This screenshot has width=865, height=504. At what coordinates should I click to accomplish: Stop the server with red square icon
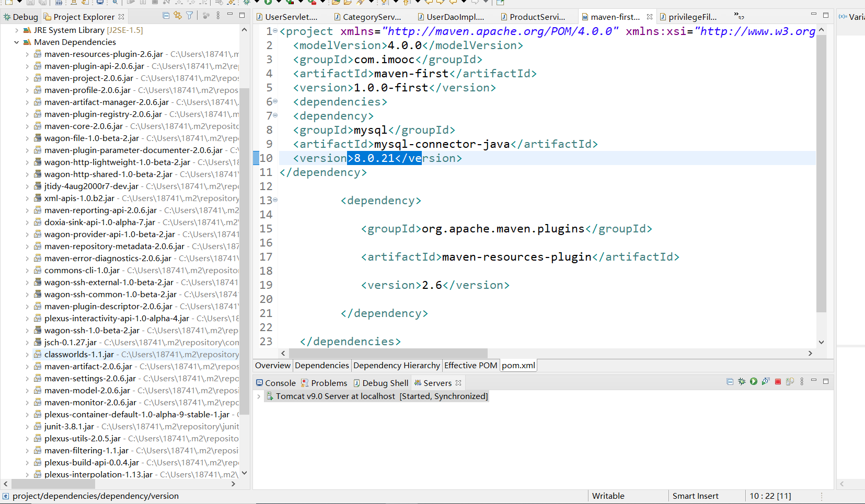coord(778,382)
